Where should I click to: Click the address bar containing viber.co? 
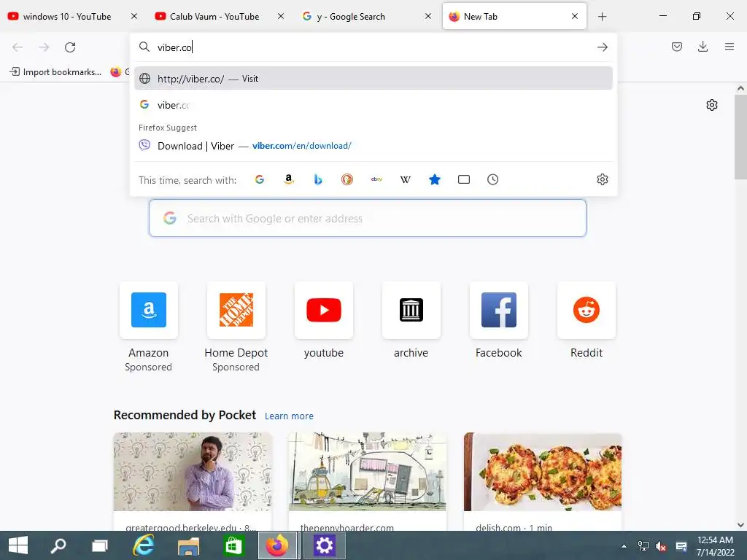click(x=373, y=47)
